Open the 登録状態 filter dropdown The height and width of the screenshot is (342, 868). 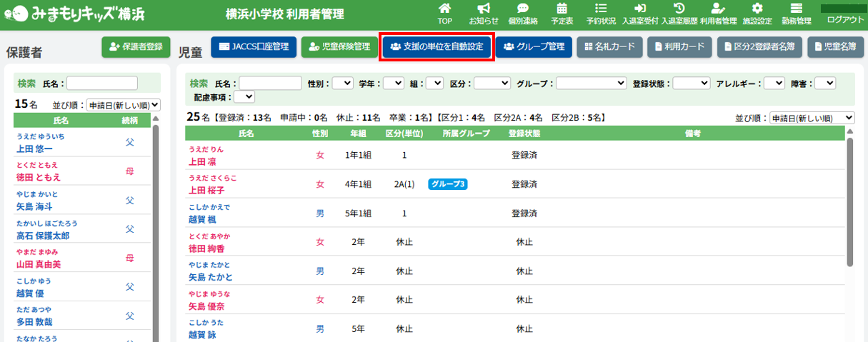(691, 83)
